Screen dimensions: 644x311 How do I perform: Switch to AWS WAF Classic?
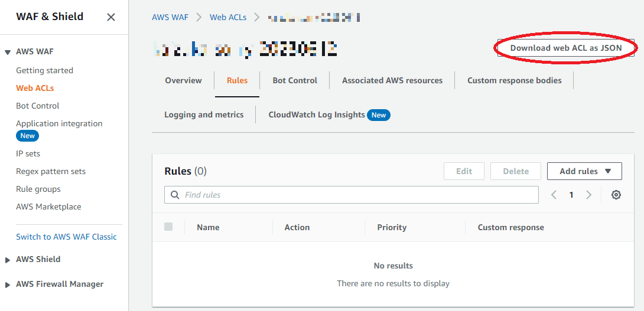tap(66, 237)
